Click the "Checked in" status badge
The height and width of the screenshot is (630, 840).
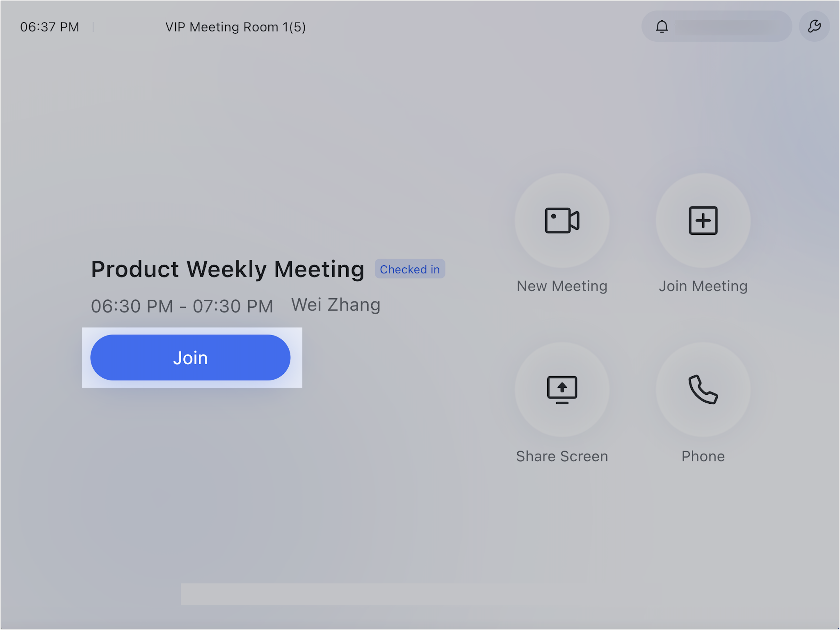tap(409, 269)
